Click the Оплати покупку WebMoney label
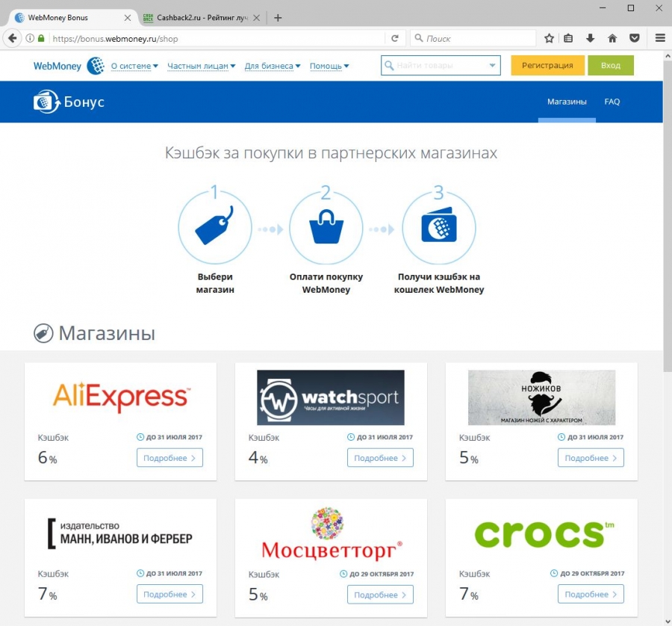The width and height of the screenshot is (672, 626). pyautogui.click(x=326, y=283)
